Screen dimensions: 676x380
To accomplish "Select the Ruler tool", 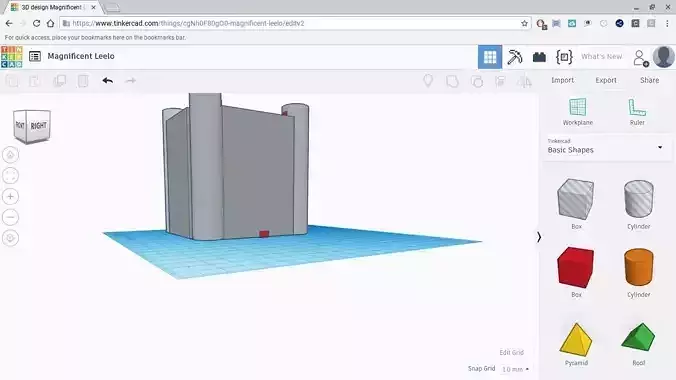I will point(637,112).
